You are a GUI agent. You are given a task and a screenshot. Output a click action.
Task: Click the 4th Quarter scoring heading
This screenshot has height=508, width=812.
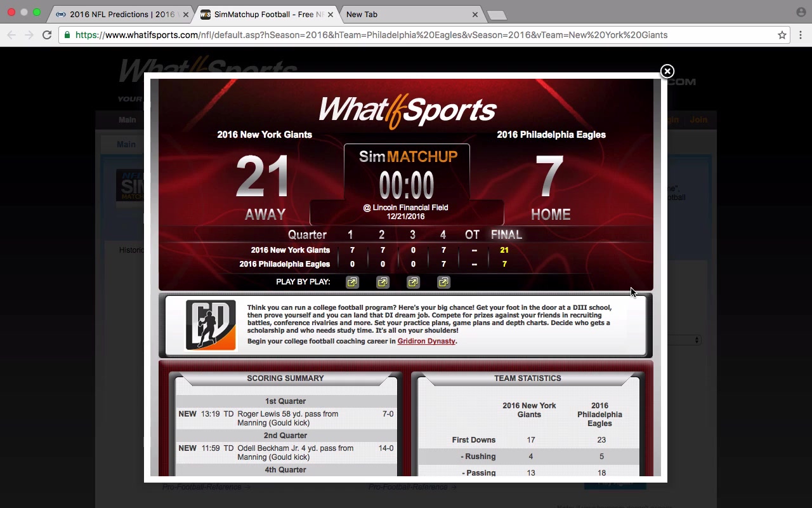click(285, 470)
